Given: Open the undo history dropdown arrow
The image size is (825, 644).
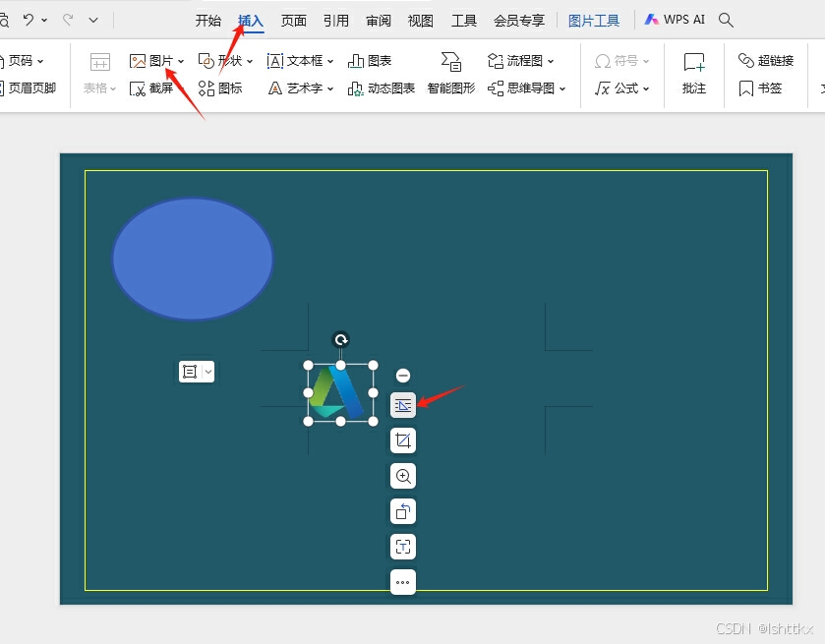Looking at the screenshot, I should [44, 21].
